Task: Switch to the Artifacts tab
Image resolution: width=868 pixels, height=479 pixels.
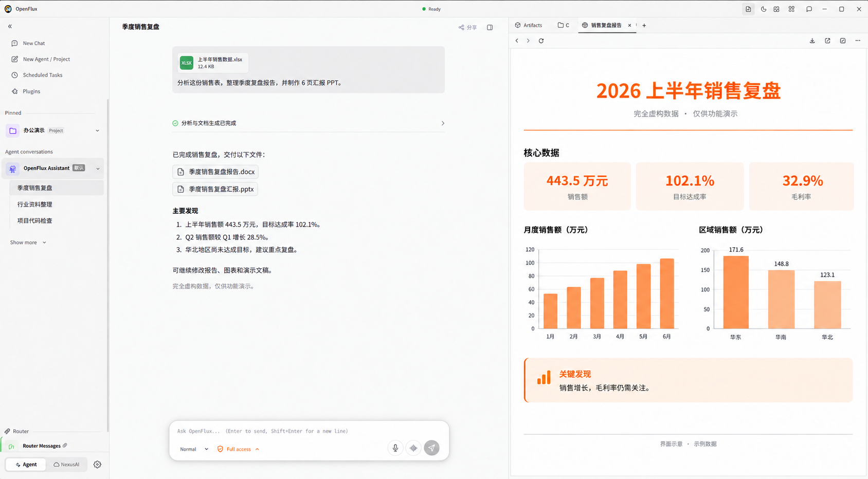Action: 529,25
